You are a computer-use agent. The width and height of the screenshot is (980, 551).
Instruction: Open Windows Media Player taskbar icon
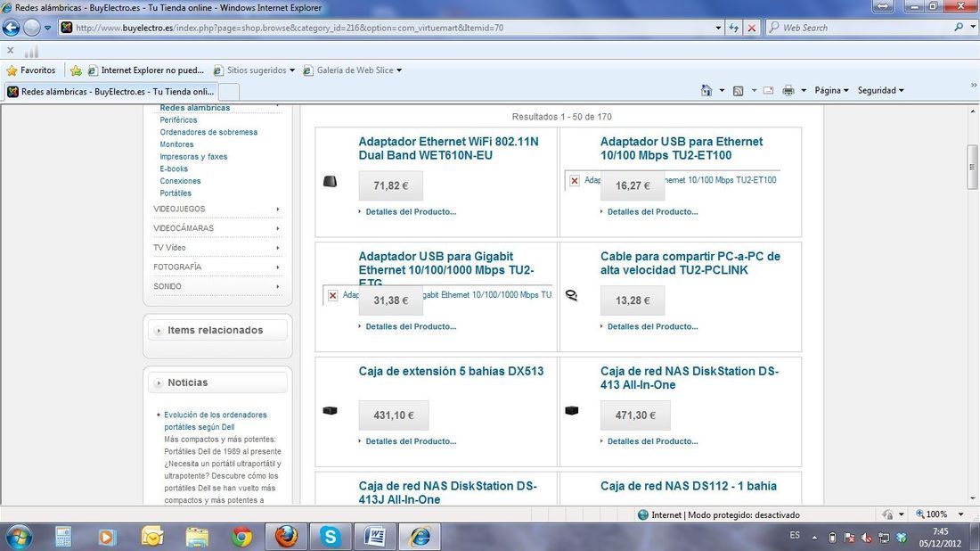pyautogui.click(x=107, y=537)
